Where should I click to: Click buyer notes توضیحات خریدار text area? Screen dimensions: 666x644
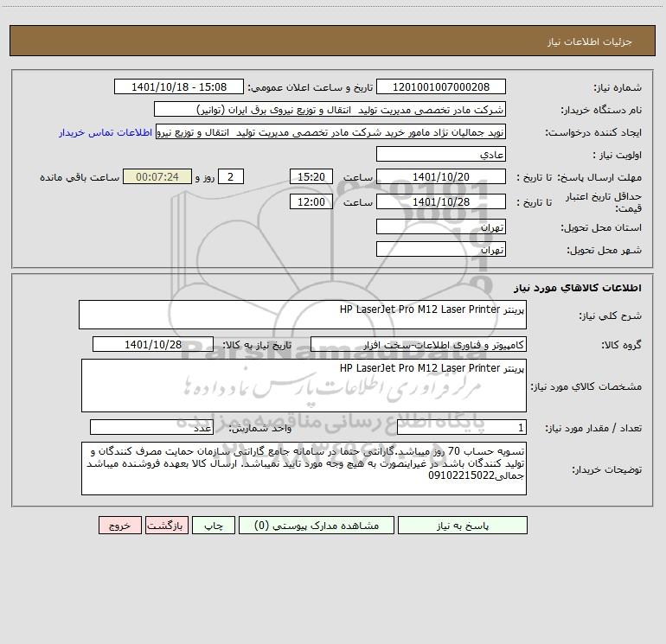[x=304, y=469]
